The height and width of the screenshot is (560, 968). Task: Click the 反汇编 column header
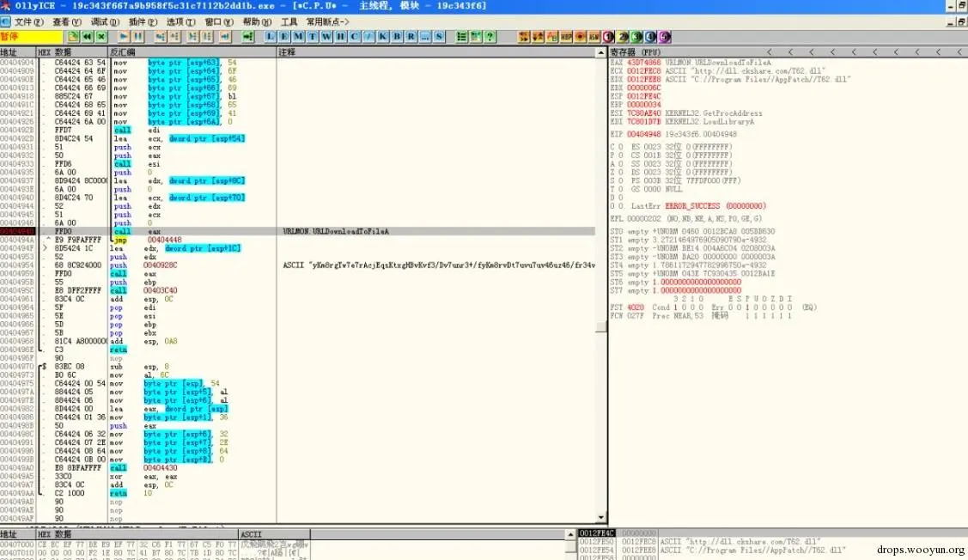[192, 52]
